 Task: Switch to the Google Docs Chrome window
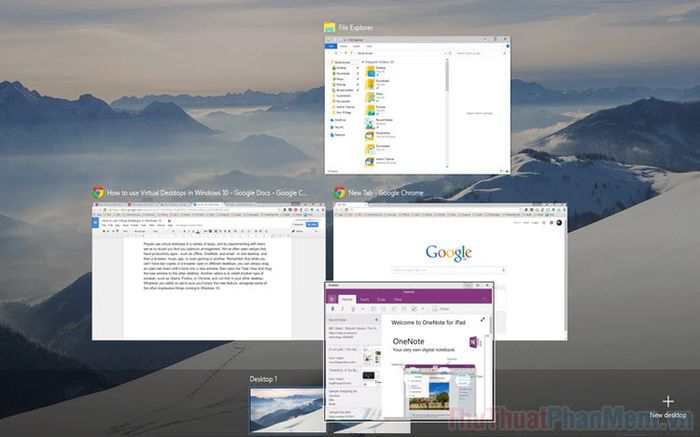point(209,271)
